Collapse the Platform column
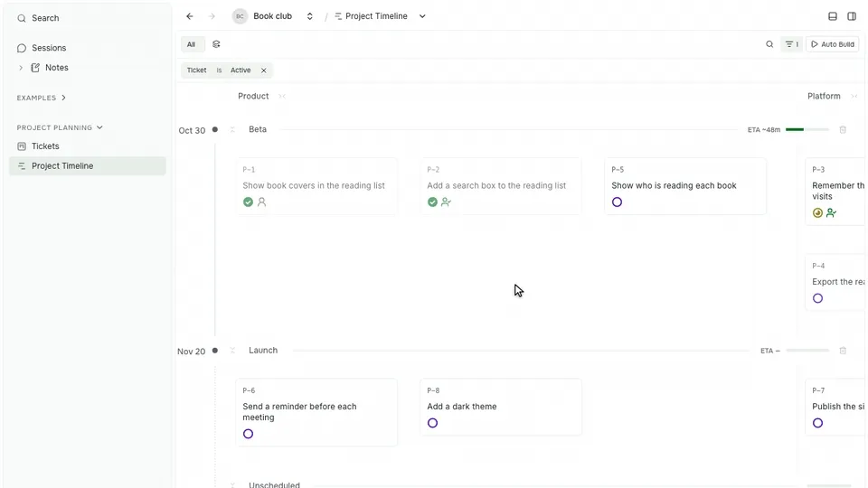 [x=854, y=97]
